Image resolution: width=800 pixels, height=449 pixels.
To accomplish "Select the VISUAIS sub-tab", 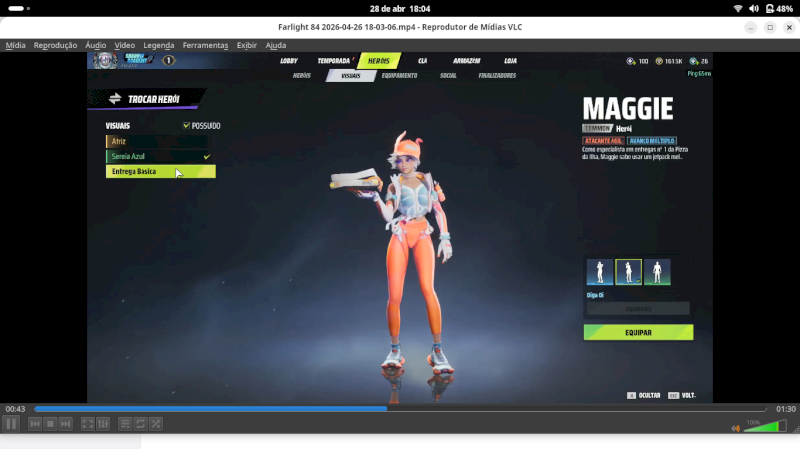I will tap(351, 76).
